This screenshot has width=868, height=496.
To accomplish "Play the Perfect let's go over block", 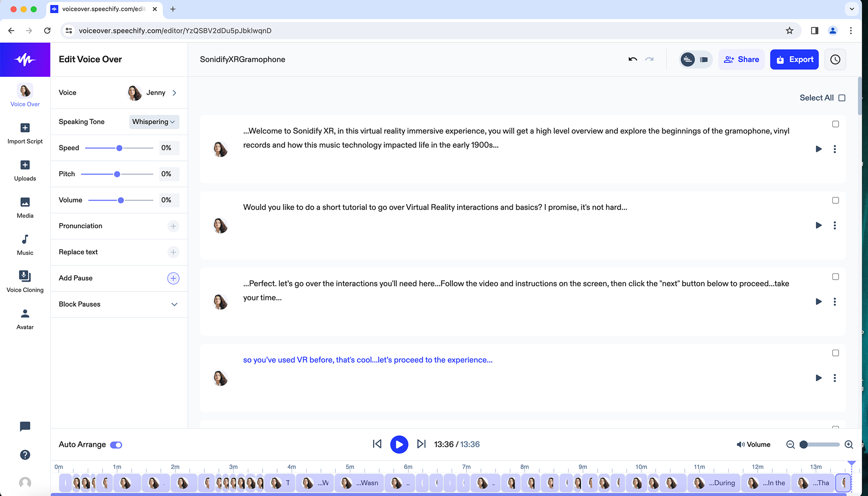I will 818,302.
